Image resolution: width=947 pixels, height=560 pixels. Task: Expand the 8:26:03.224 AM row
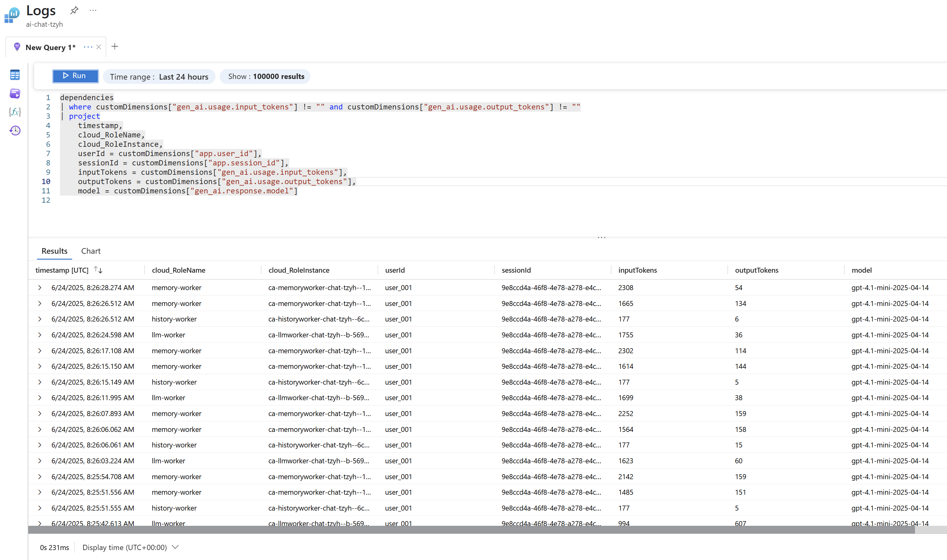(x=39, y=461)
